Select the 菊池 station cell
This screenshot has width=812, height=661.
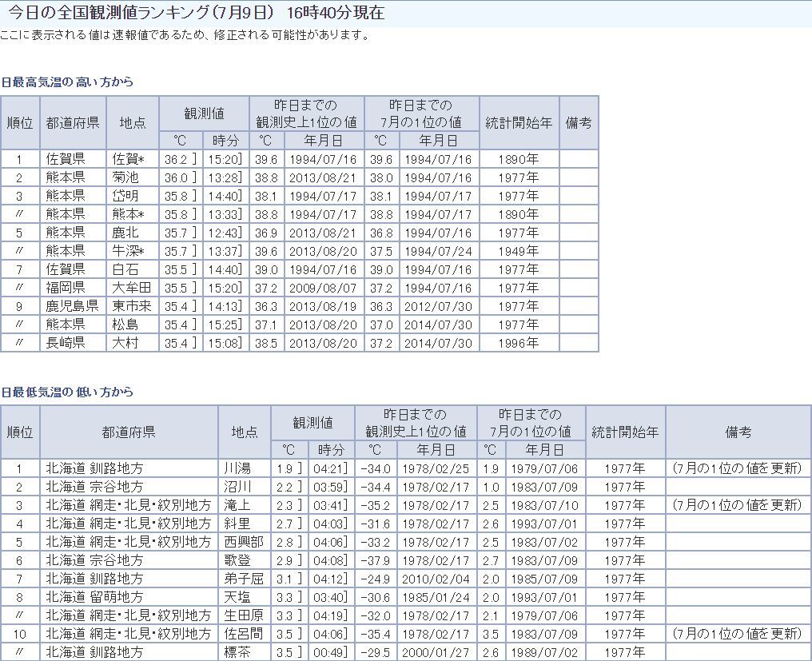click(125, 177)
